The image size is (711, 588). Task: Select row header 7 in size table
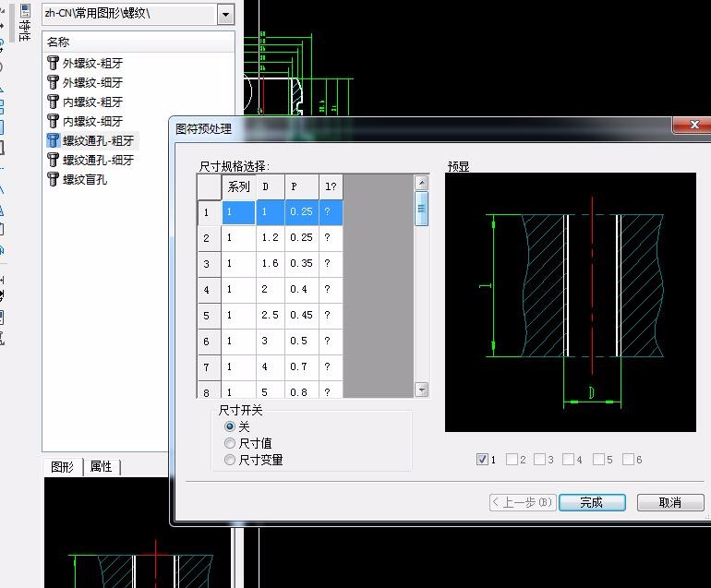click(209, 367)
